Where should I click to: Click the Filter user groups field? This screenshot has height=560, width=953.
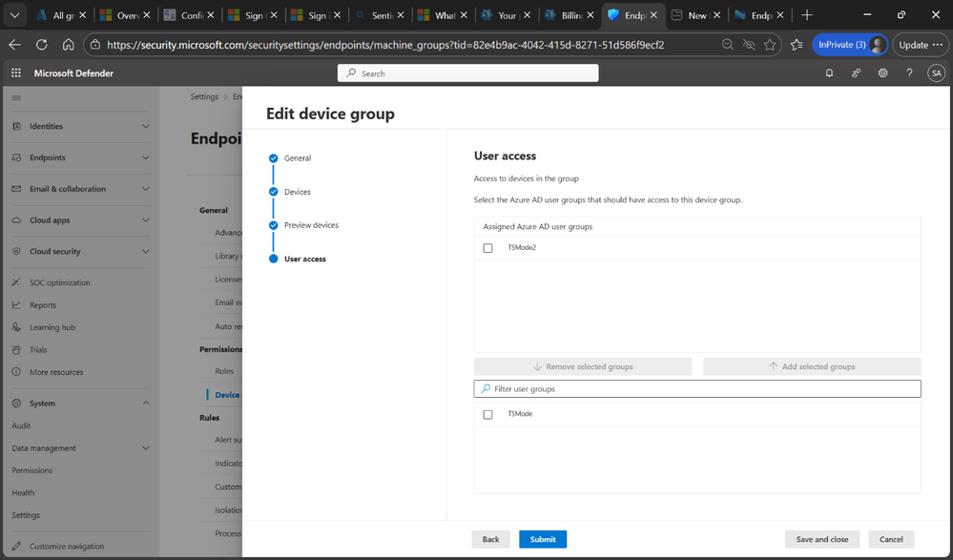[696, 389]
